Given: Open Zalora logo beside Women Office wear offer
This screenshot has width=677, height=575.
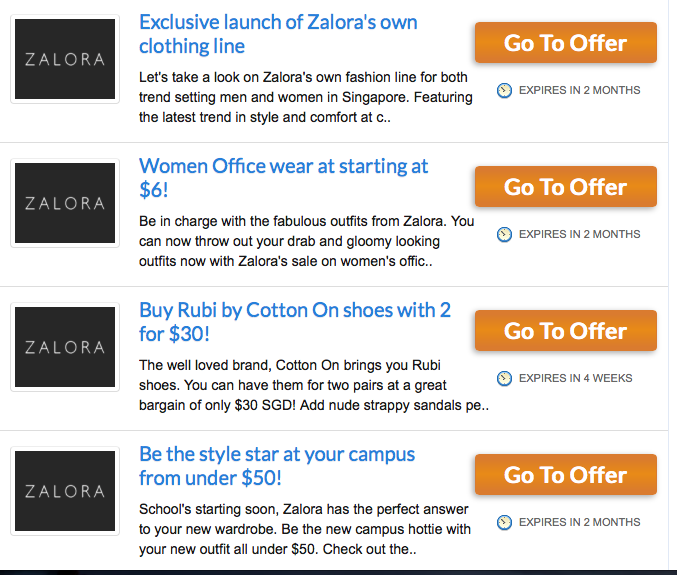Looking at the screenshot, I should click(x=65, y=203).
